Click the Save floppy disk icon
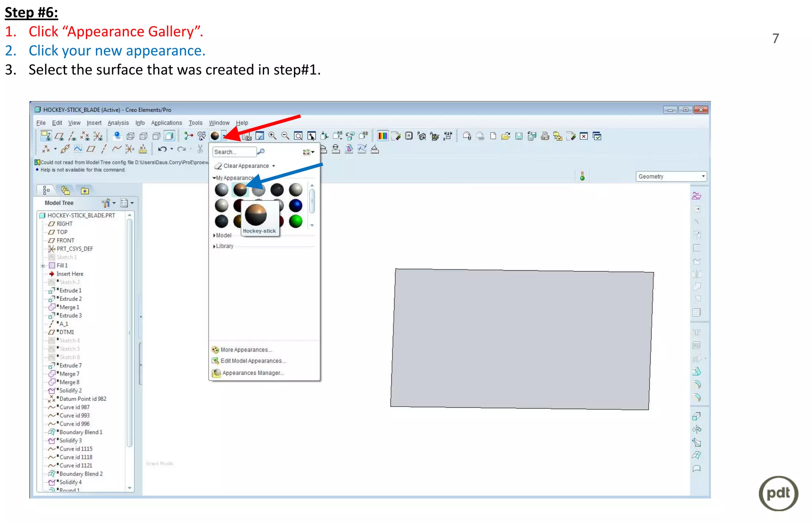The image size is (812, 525). 519,136
